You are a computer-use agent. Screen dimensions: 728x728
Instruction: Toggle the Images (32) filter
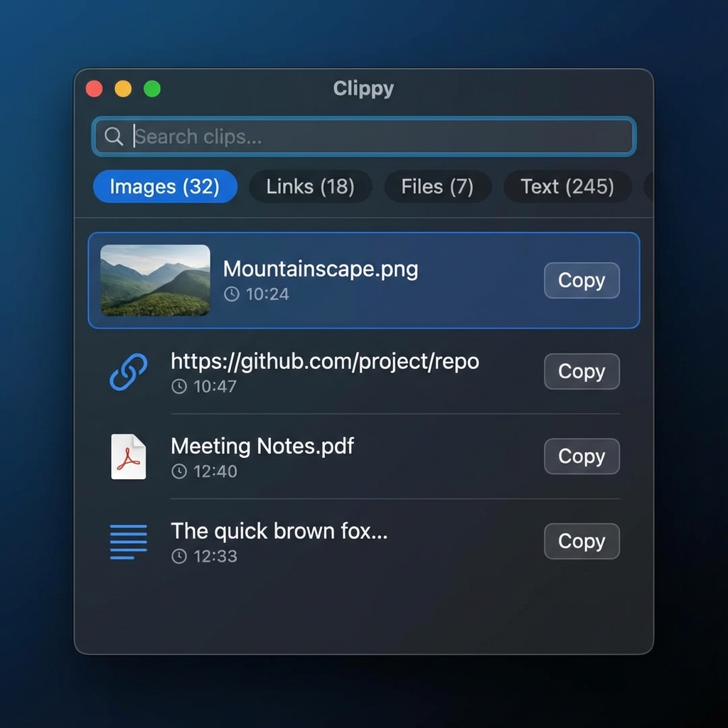pos(165,186)
